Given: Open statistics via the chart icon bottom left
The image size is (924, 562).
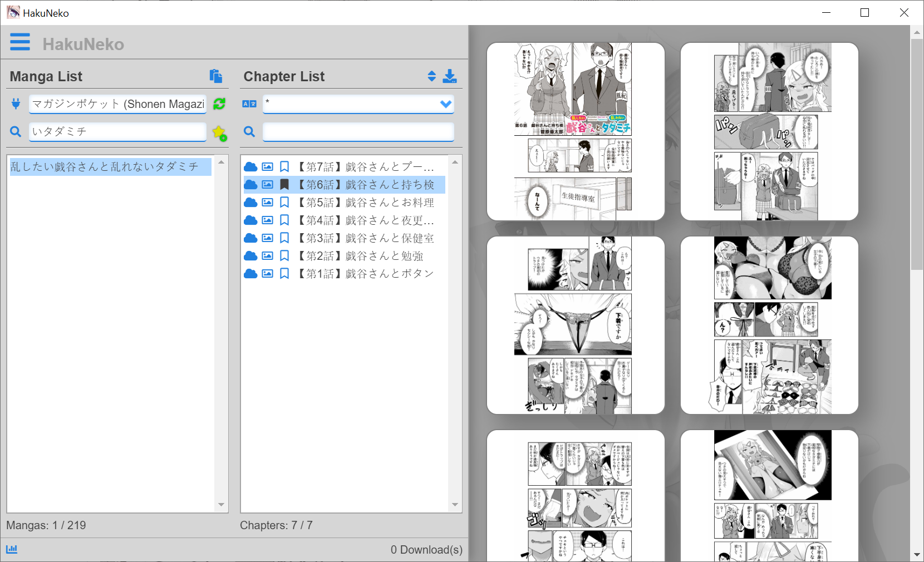Looking at the screenshot, I should (x=12, y=549).
